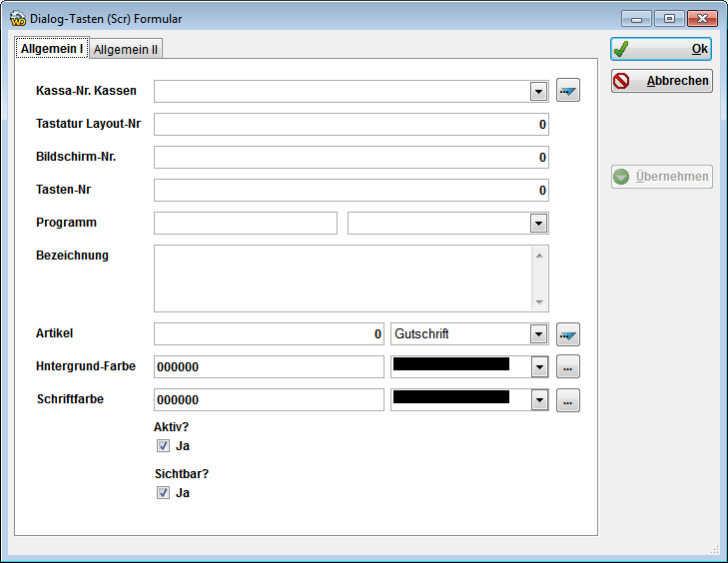Click the Abbrechen button
This screenshot has width=728, height=563.
(x=662, y=81)
